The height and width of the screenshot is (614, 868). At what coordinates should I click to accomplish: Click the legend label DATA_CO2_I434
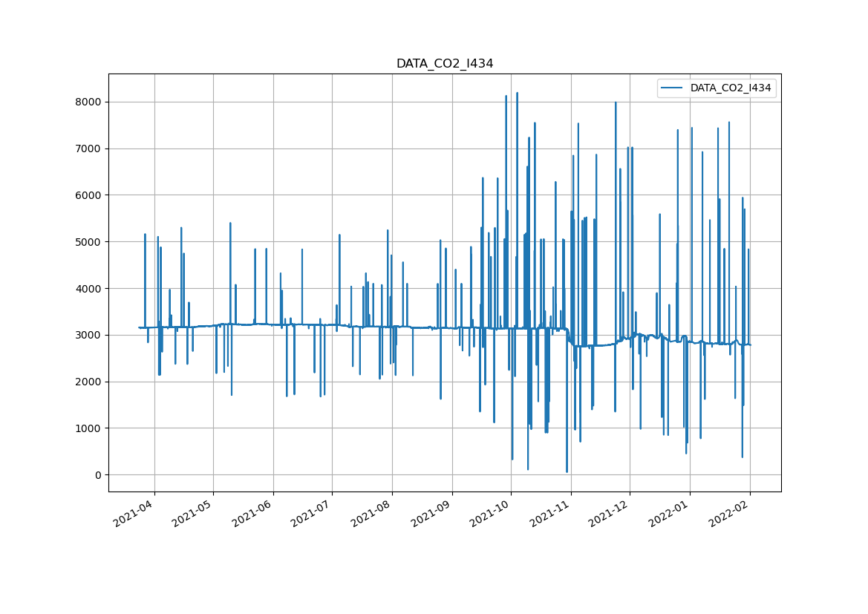click(731, 88)
